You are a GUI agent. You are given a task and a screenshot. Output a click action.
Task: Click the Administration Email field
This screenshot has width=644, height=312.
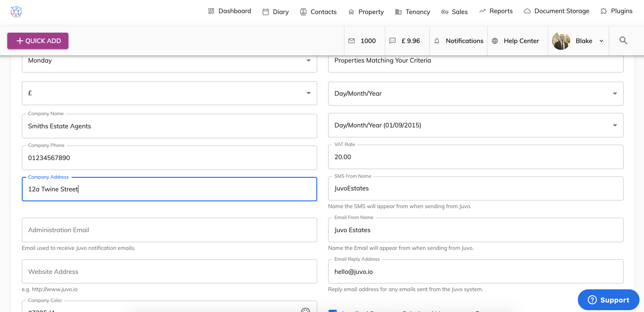169,230
